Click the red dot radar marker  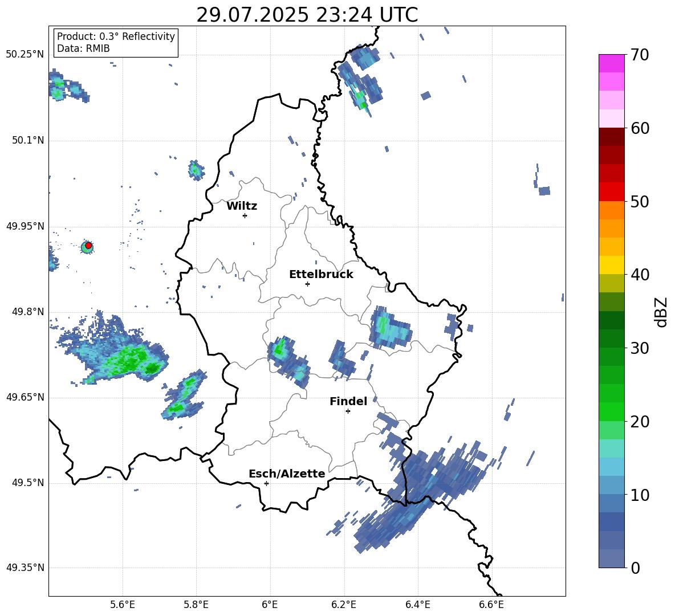click(88, 246)
